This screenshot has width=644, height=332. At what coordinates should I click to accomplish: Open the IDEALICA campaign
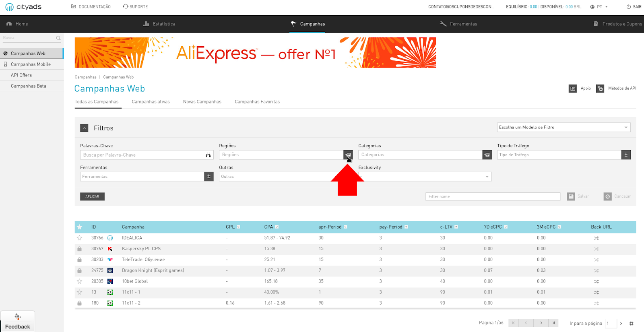click(x=132, y=238)
